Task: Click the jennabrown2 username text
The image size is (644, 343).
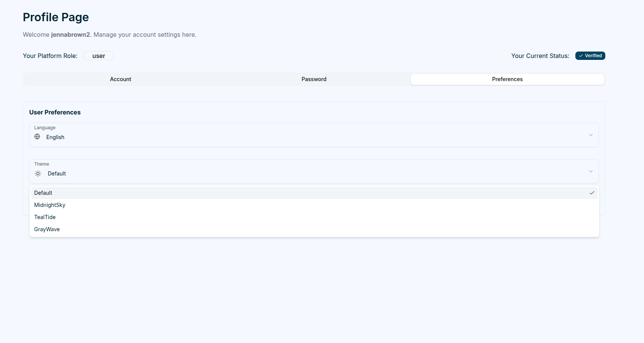Action: [x=71, y=34]
